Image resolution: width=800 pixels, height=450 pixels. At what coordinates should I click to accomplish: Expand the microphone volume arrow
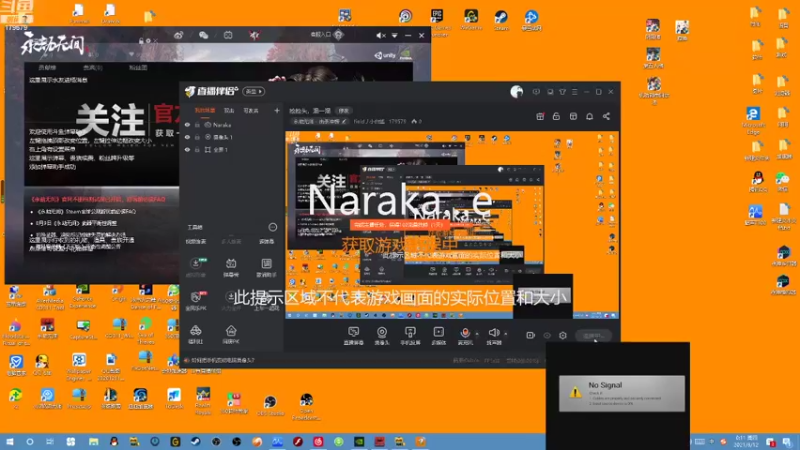click(477, 334)
